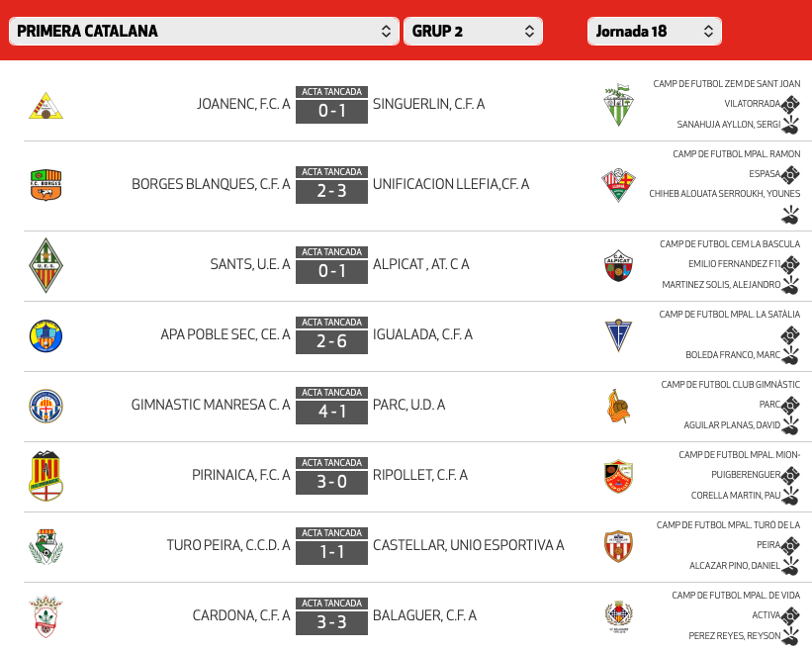The height and width of the screenshot is (651, 812).
Task: Click the pitch icon next to Emilio Fernandez F11
Action: 790,264
